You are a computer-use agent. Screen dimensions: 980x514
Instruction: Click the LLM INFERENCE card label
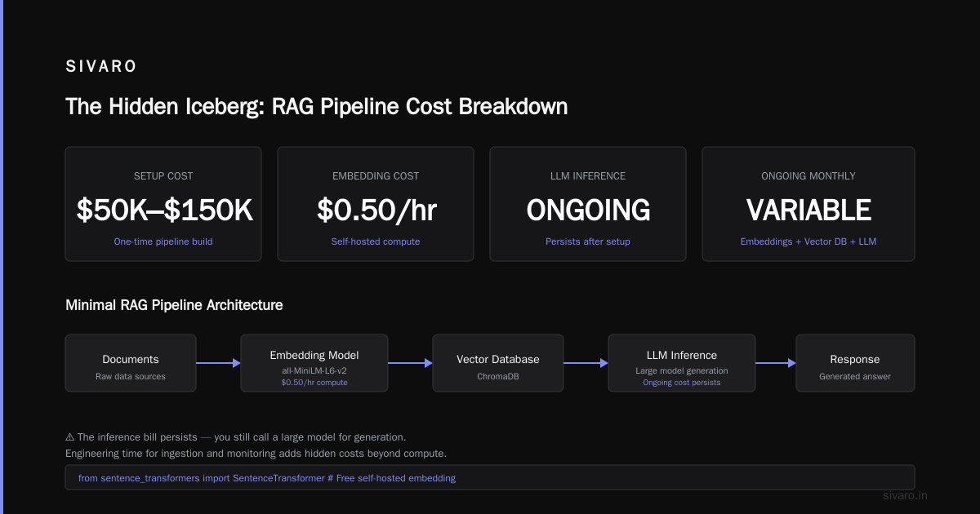pyautogui.click(x=588, y=176)
